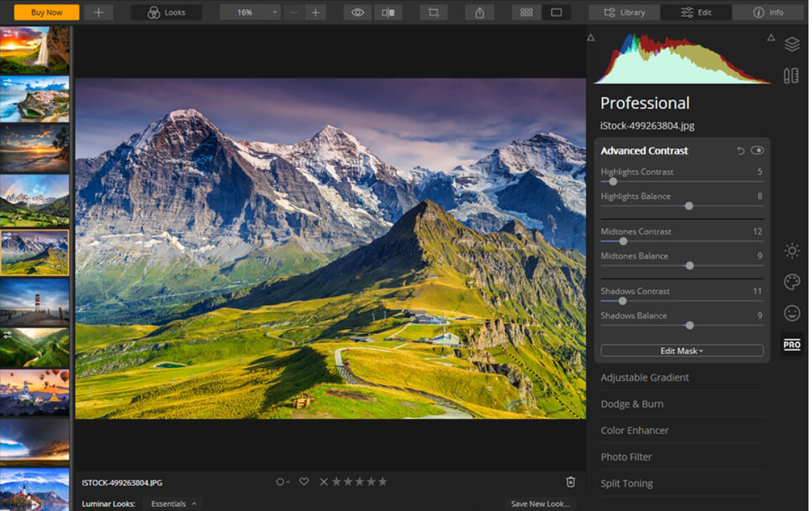Rate photo with the fifth star

[382, 481]
